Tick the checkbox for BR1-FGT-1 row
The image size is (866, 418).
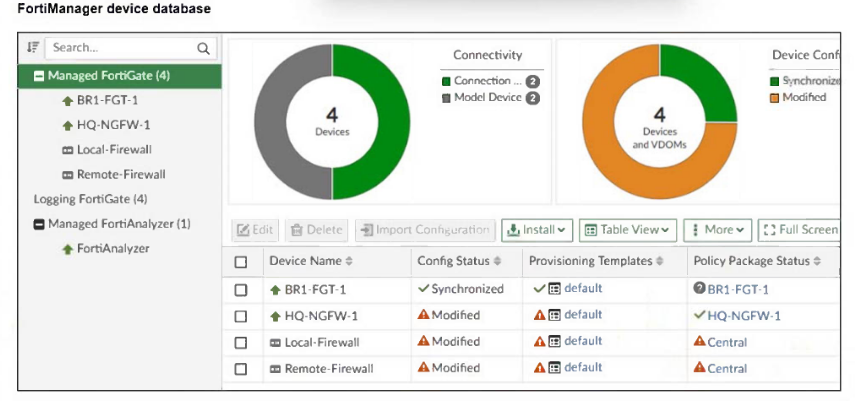[241, 290]
